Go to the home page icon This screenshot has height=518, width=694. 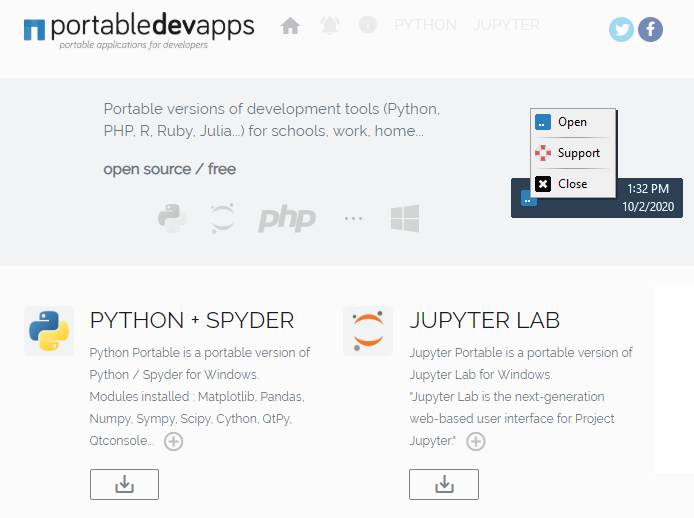pyautogui.click(x=290, y=25)
